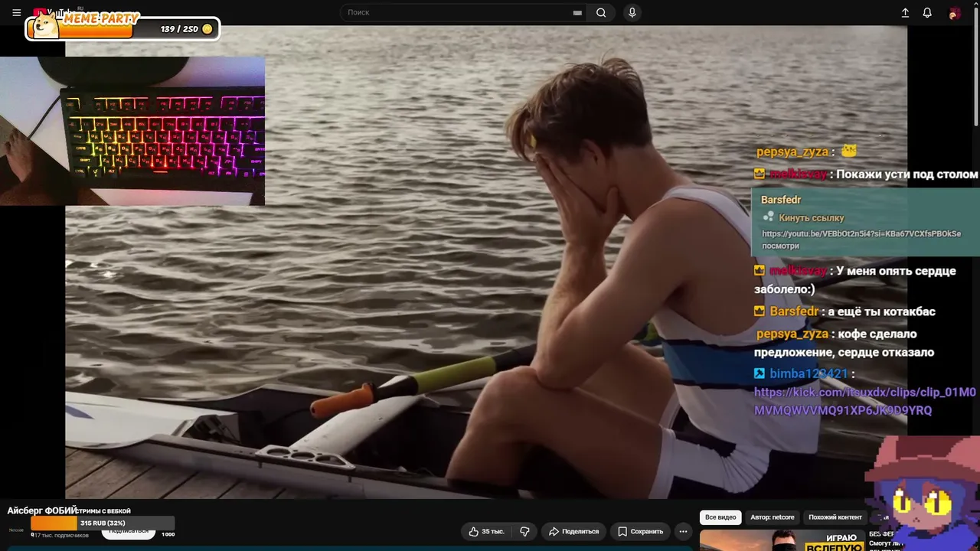Click the magnifier search button
This screenshot has height=551, width=980.
click(601, 12)
